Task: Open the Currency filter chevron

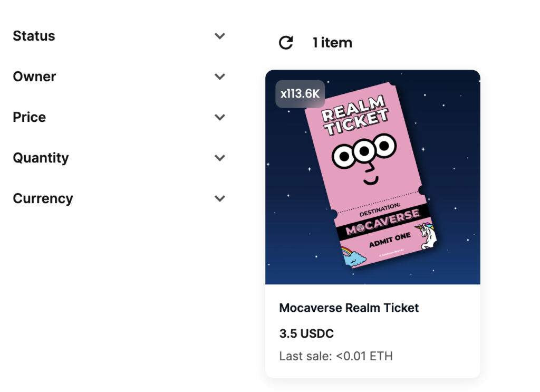Action: point(220,198)
